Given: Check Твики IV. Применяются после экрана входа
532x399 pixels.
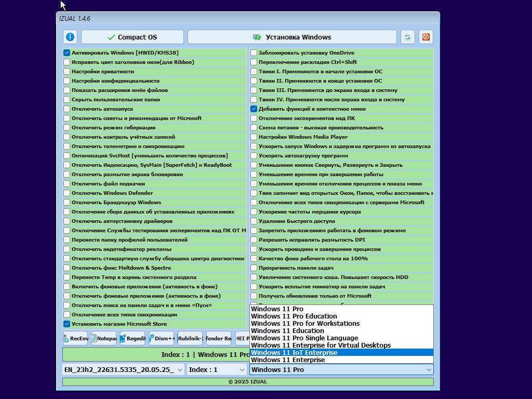Looking at the screenshot, I should (x=254, y=99).
